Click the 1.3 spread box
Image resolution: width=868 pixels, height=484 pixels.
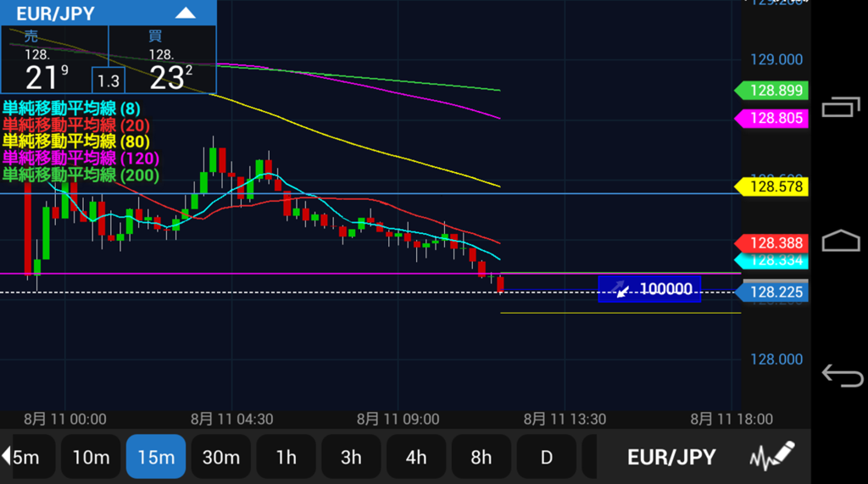click(x=108, y=81)
